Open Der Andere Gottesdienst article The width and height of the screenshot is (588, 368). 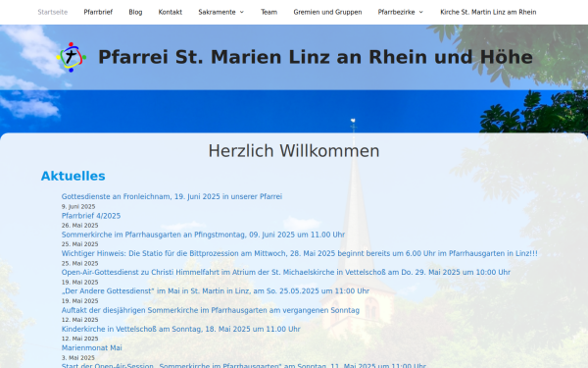pos(216,291)
